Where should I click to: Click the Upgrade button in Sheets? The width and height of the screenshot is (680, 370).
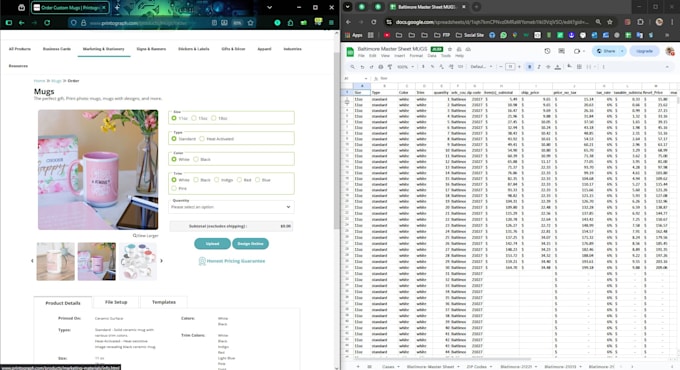[644, 51]
